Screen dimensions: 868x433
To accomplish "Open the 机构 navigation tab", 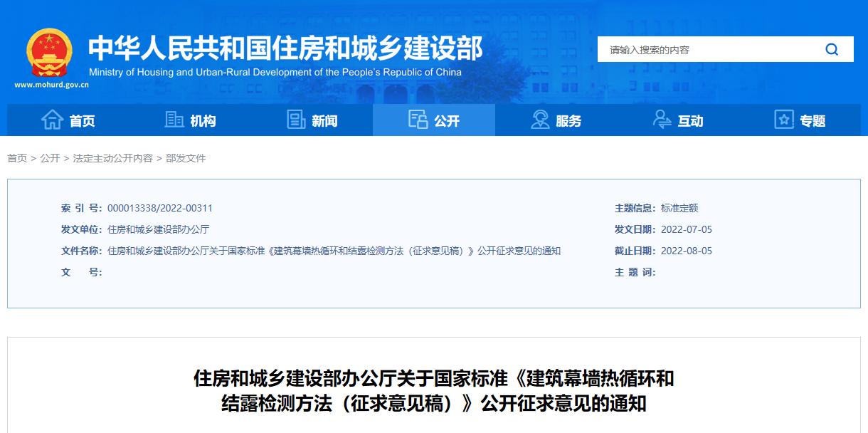I will click(190, 120).
